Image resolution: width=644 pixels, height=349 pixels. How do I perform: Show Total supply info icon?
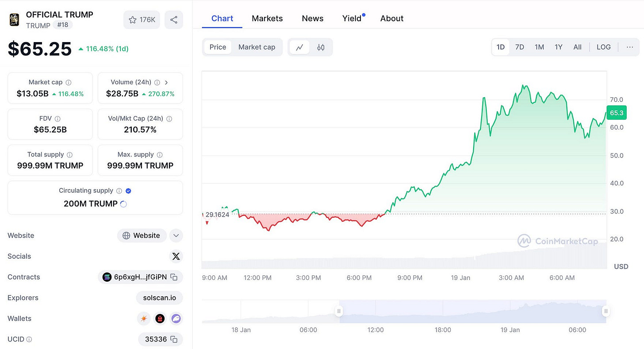69,155
